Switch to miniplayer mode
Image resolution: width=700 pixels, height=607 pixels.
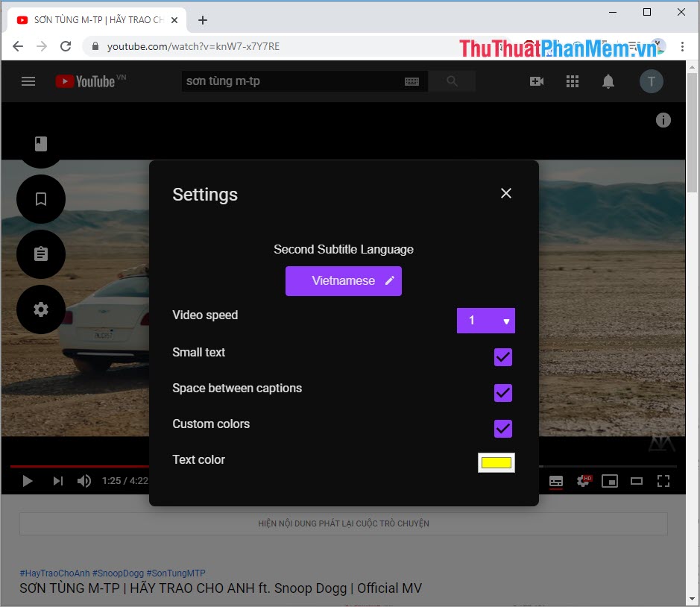(x=610, y=481)
